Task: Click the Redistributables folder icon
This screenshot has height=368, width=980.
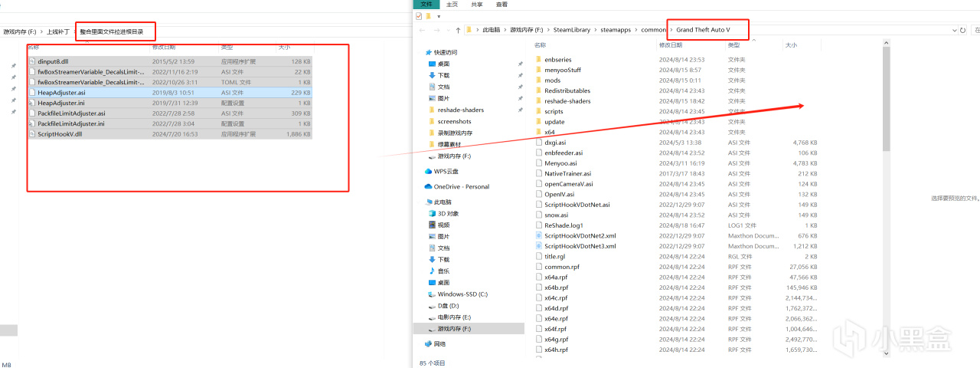Action: (x=538, y=90)
